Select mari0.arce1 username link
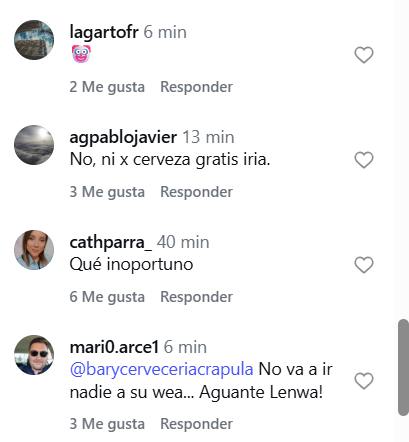This screenshot has height=442, width=409. 114,347
